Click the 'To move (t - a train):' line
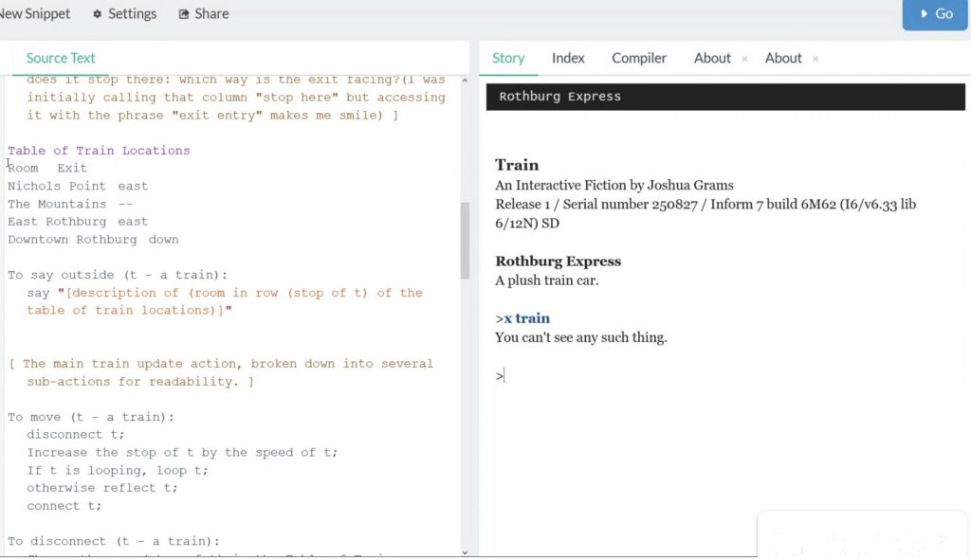Viewport: 971px width, 560px height. (x=91, y=417)
